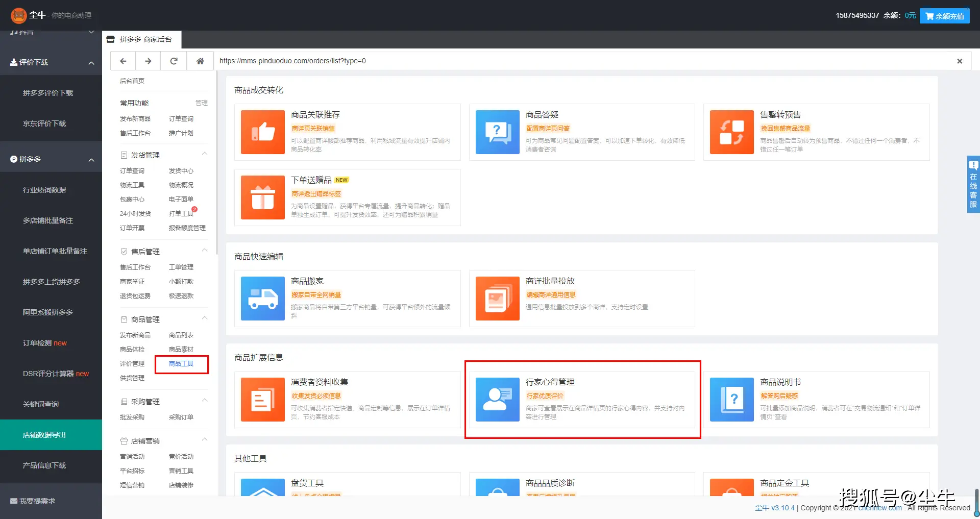Click the browser back arrow button
The height and width of the screenshot is (519, 980).
pyautogui.click(x=123, y=61)
